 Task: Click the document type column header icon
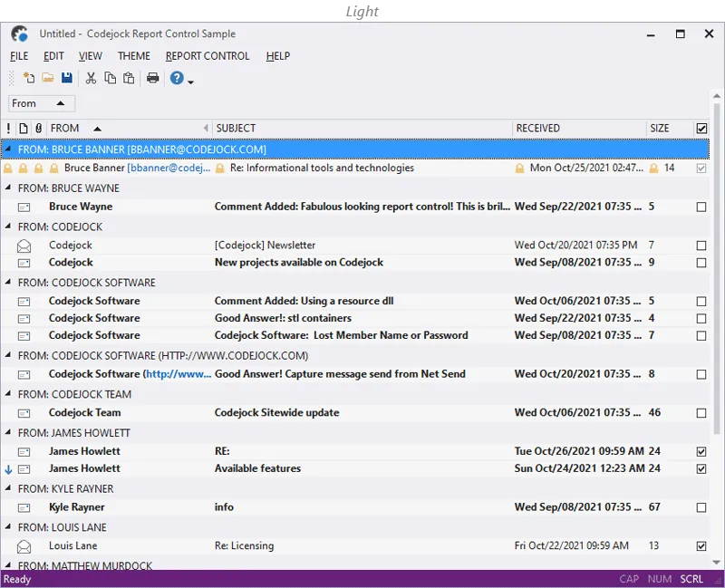click(24, 128)
